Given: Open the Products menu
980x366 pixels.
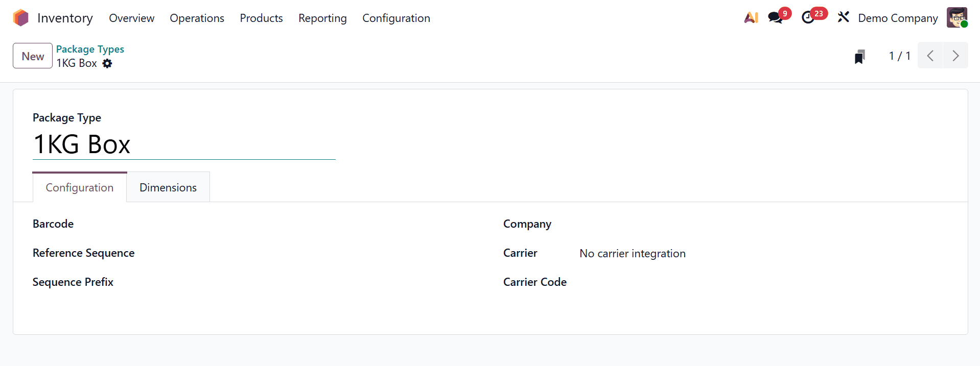Looking at the screenshot, I should (261, 18).
